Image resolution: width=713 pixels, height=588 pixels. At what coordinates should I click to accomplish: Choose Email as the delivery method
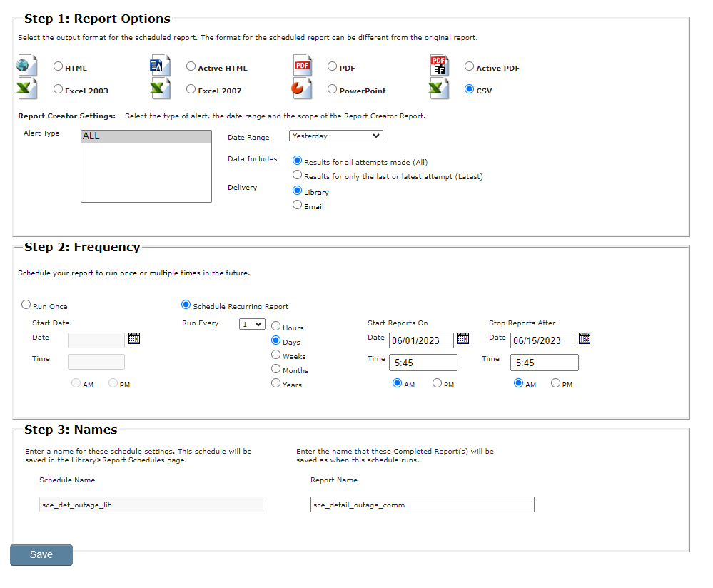(298, 205)
